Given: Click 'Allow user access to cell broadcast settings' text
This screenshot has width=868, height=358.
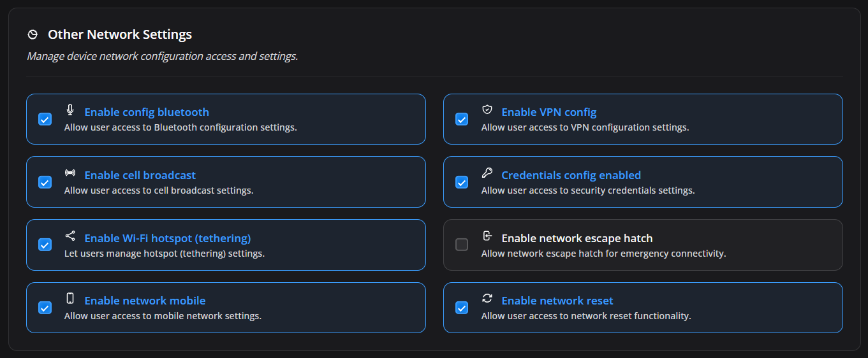Looking at the screenshot, I should click(159, 190).
